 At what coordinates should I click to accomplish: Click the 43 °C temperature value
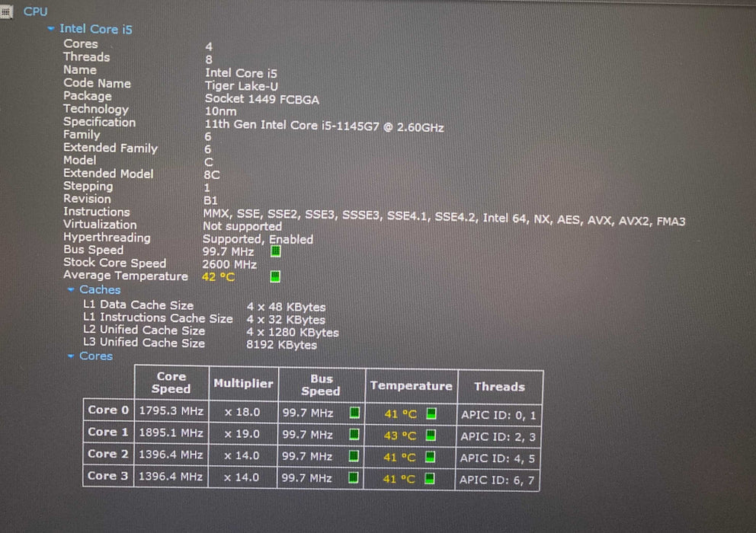coord(399,436)
